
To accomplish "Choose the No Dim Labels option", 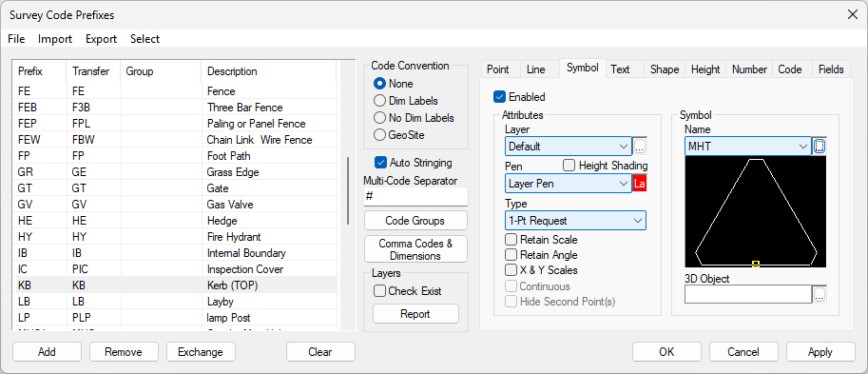I will (379, 118).
